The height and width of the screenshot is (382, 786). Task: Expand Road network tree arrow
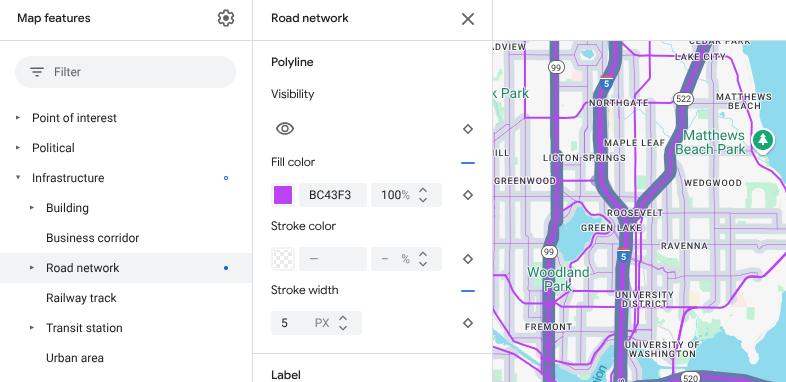tap(32, 268)
